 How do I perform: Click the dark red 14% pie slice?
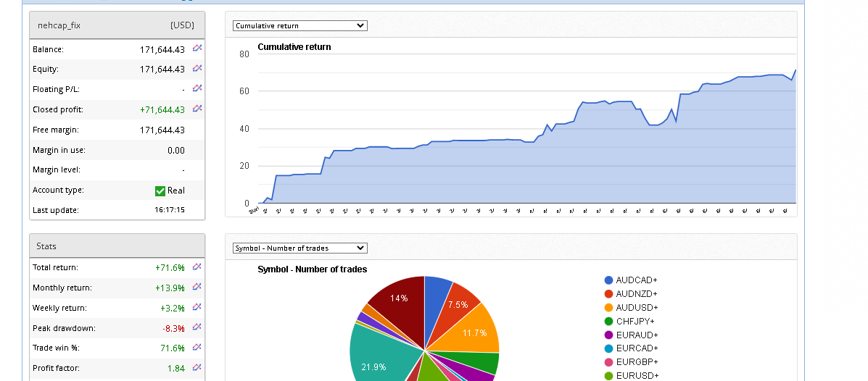[399, 301]
